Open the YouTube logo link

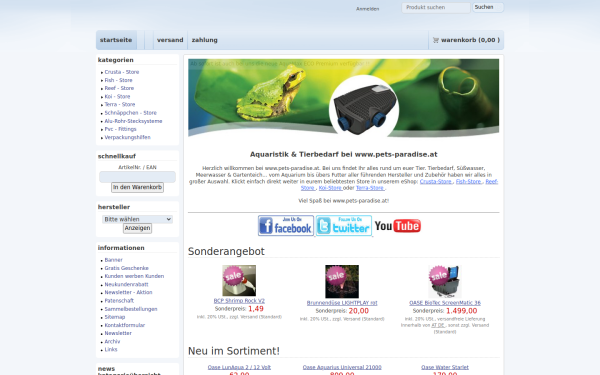(398, 226)
